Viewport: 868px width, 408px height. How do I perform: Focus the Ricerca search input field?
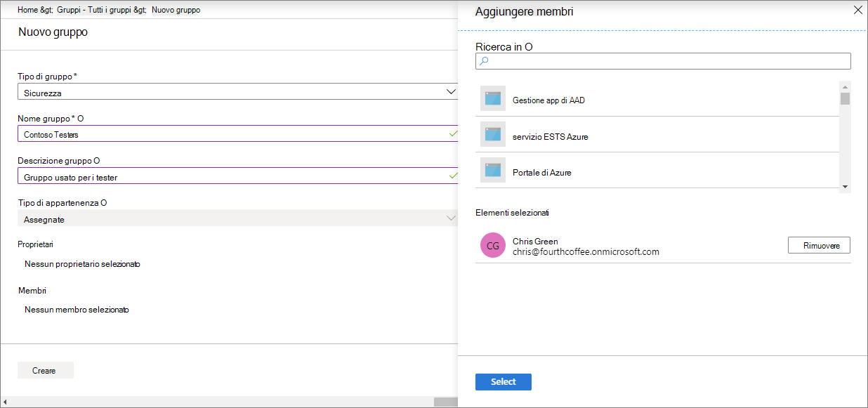pos(663,61)
